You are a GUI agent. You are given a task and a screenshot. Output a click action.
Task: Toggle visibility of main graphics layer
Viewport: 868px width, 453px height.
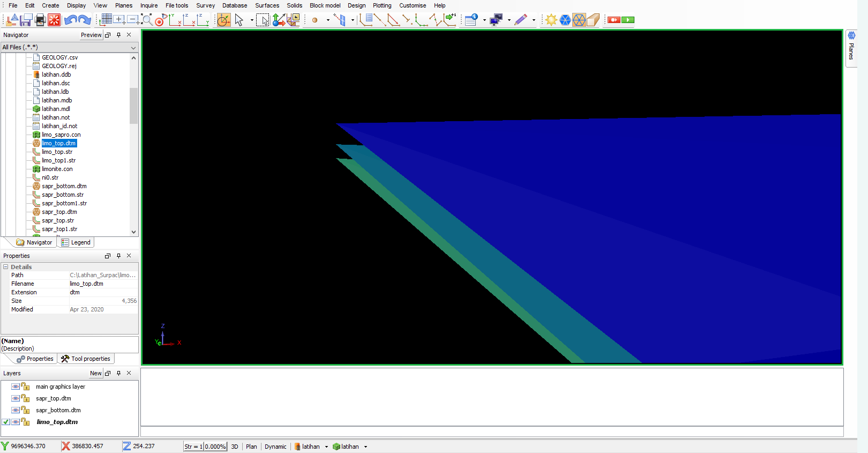click(x=16, y=387)
